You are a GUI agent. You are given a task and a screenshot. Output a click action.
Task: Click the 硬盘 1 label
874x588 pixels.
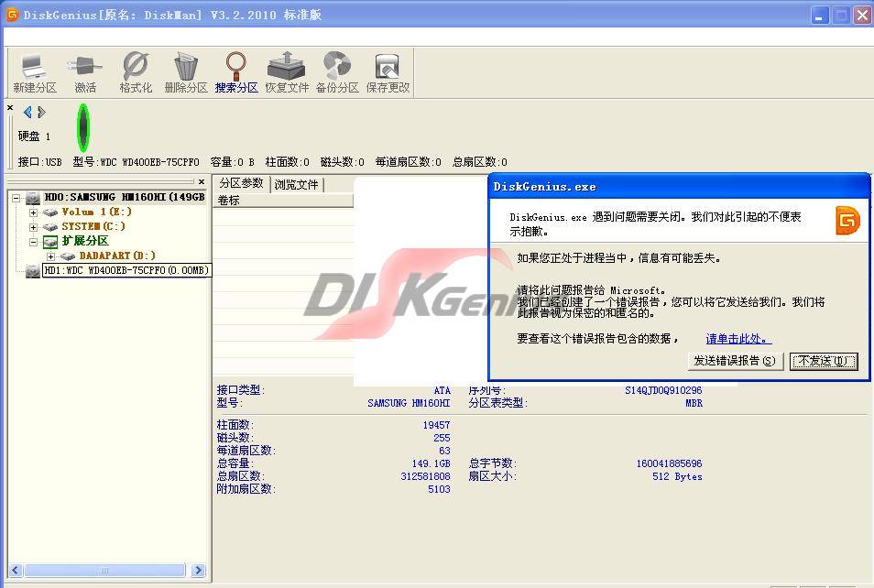pos(34,136)
